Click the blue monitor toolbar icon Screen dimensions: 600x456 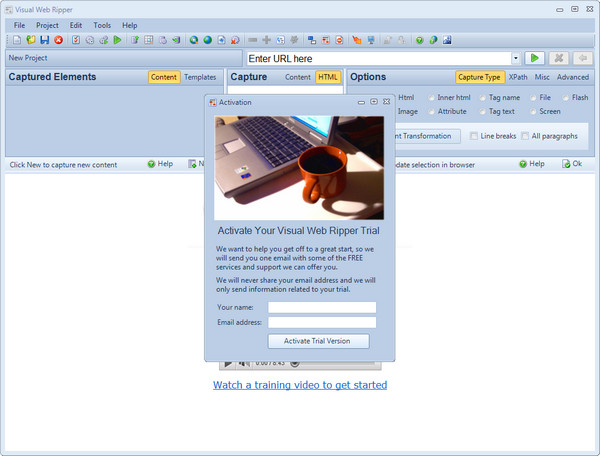(x=371, y=40)
